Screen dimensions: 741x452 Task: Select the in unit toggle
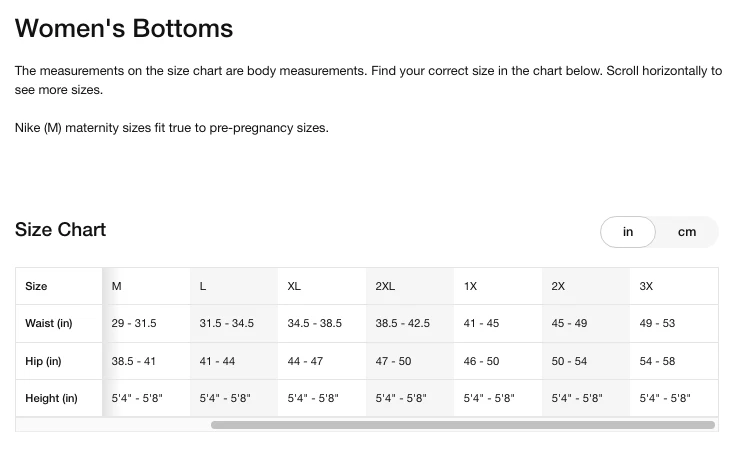[628, 232]
